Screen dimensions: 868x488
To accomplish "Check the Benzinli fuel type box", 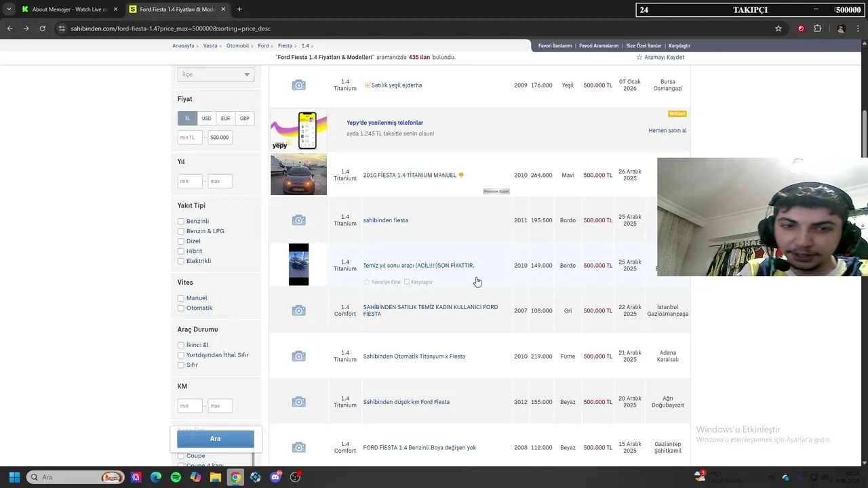I will (x=180, y=222).
